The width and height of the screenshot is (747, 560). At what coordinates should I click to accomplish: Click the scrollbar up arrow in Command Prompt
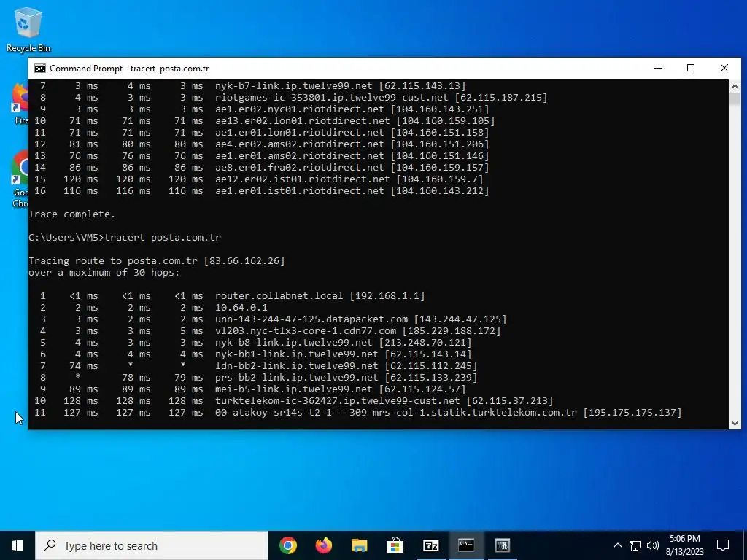pyautogui.click(x=735, y=86)
